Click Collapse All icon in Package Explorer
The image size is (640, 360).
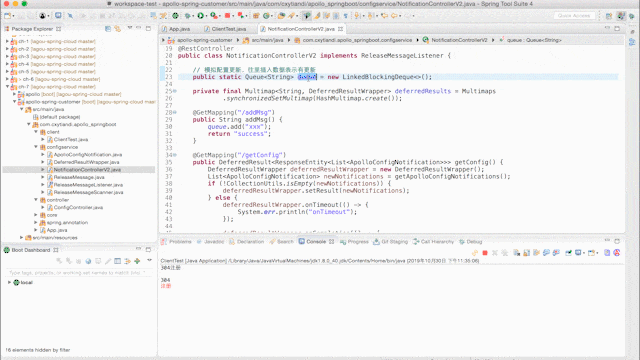point(108,29)
